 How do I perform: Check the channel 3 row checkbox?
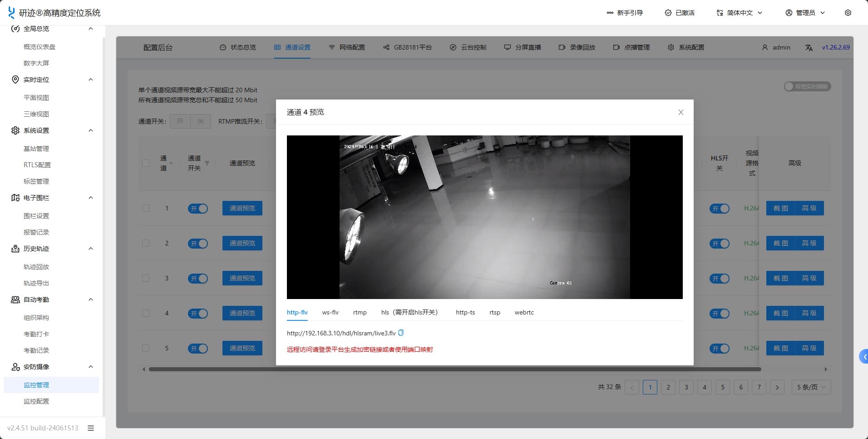point(146,278)
